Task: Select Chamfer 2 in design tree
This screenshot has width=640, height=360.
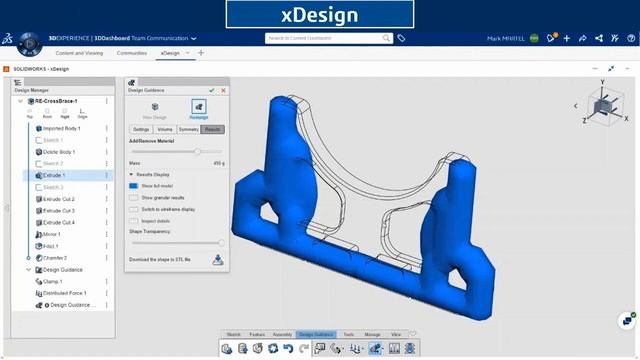Action: pos(55,258)
